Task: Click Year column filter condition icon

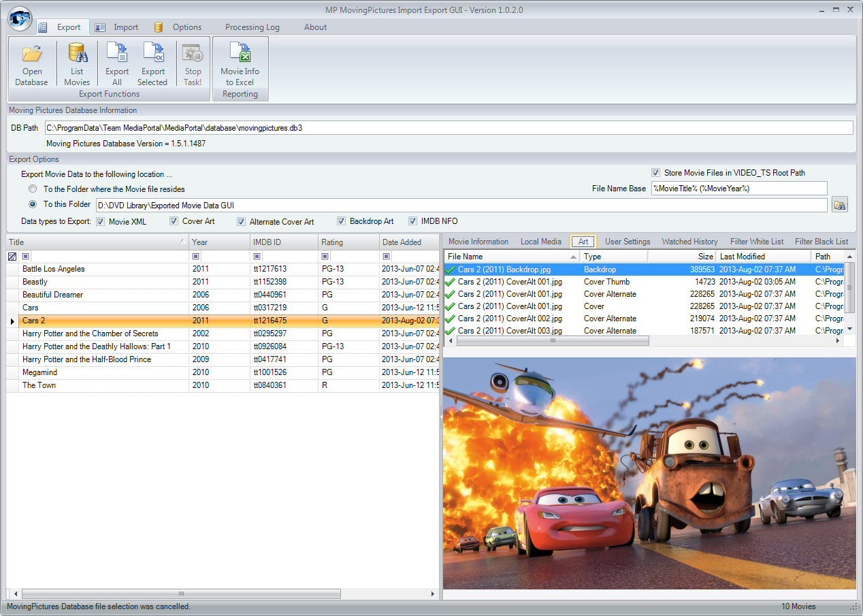Action: tap(196, 257)
